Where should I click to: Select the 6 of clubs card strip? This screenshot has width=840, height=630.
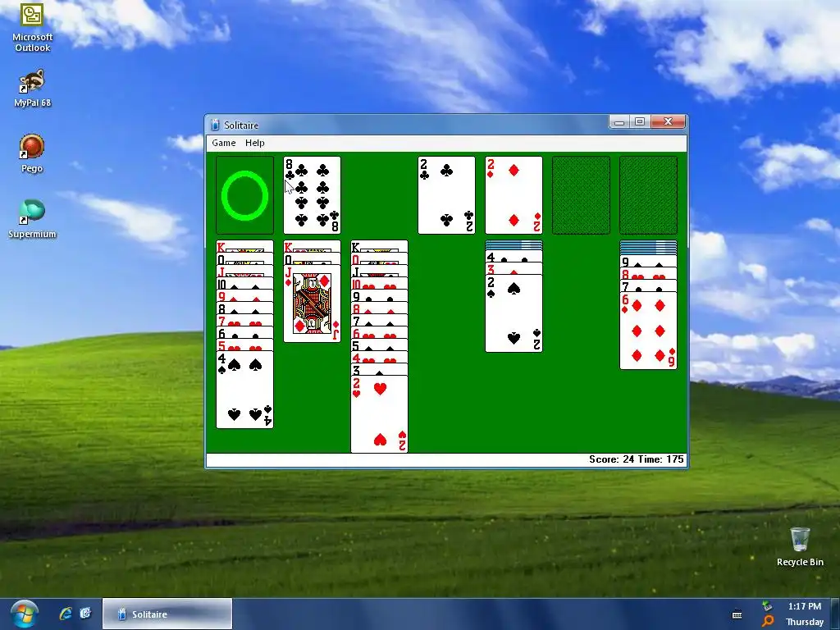click(244, 333)
